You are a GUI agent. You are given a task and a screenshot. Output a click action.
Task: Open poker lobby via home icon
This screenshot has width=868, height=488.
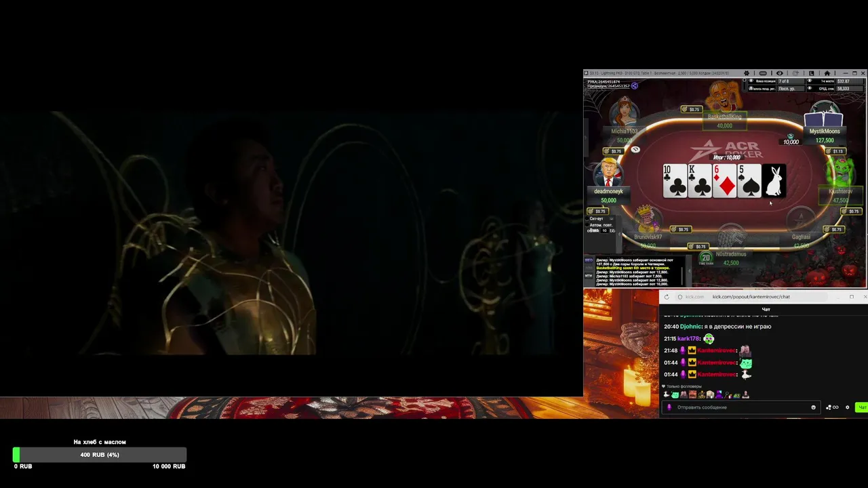[827, 73]
